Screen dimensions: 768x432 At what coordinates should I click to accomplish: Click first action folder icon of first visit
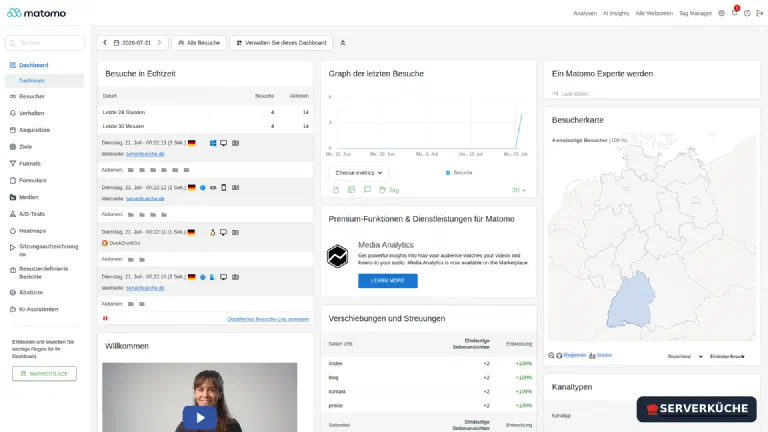point(131,170)
